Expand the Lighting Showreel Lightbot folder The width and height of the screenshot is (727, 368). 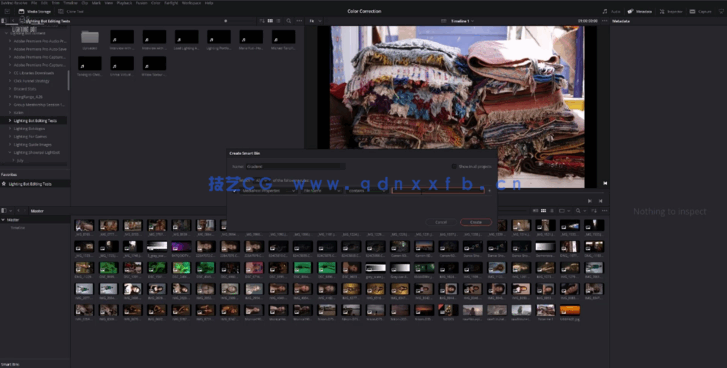point(10,152)
